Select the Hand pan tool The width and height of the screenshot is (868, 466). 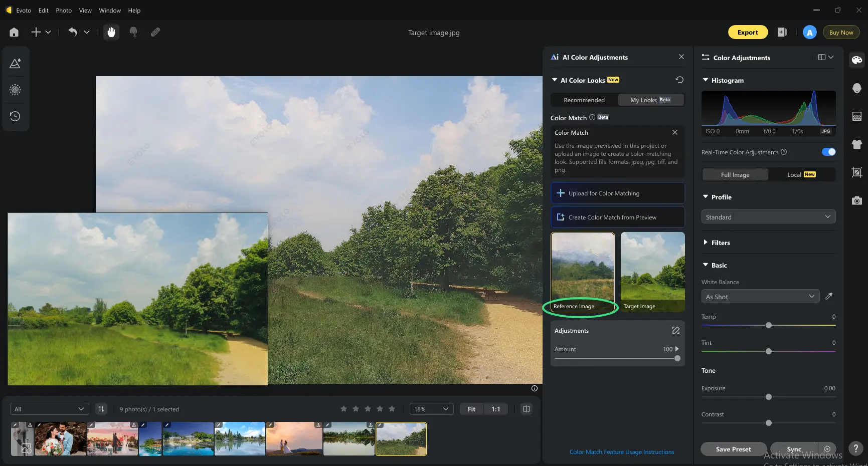click(111, 32)
